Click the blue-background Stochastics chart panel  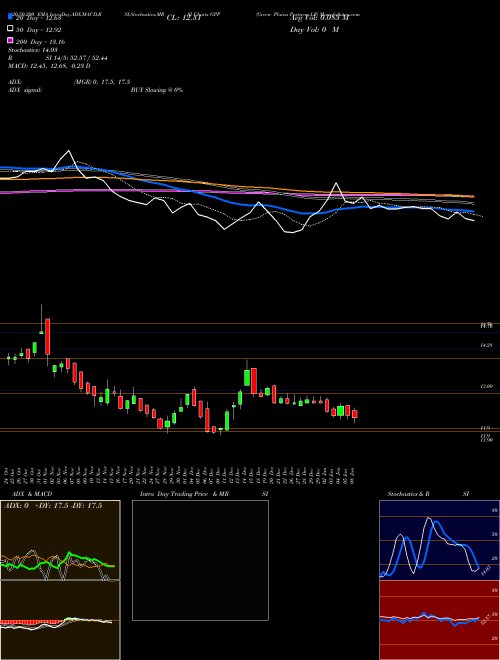[439, 540]
